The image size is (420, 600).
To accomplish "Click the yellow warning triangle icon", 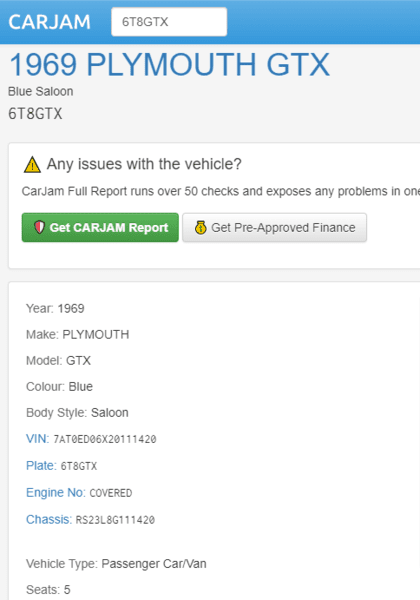I will (x=32, y=165).
